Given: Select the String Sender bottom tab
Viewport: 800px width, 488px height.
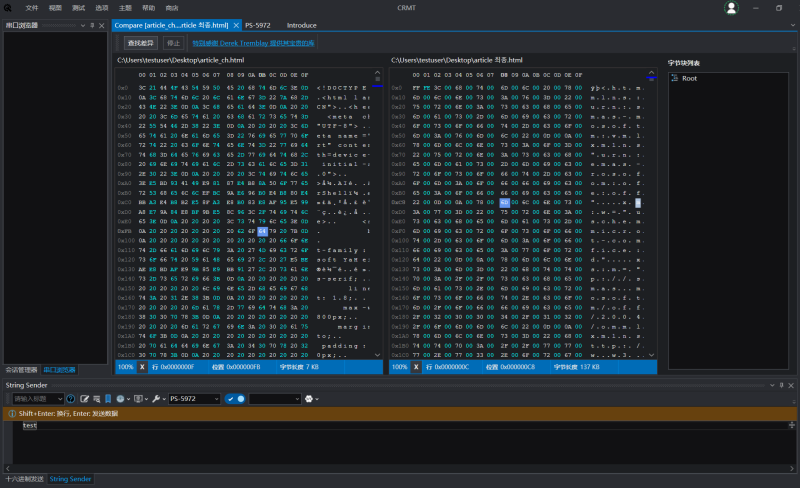Looking at the screenshot, I should pos(70,479).
